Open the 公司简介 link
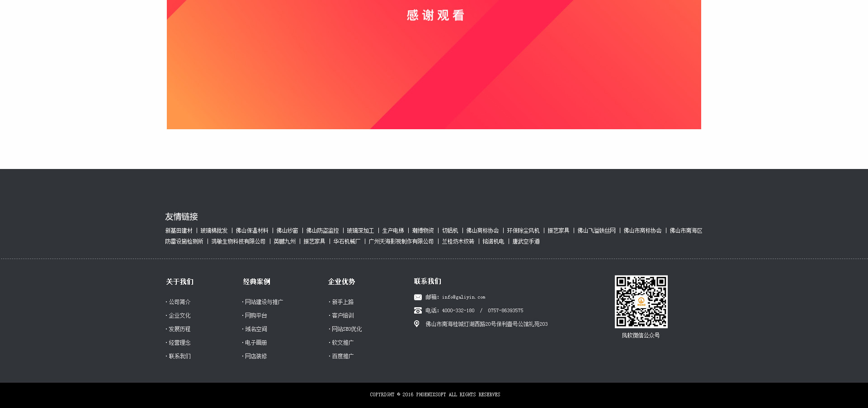Viewport: 868px width, 408px height. (179, 302)
